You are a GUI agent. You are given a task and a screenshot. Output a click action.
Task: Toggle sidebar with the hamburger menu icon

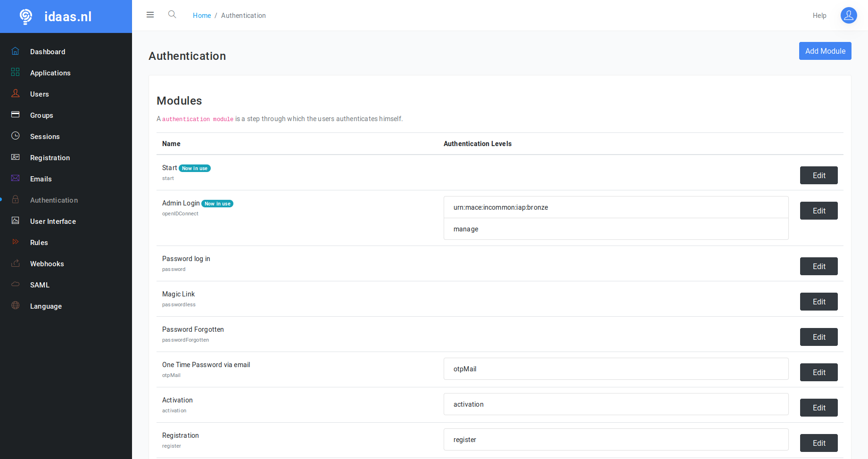pyautogui.click(x=150, y=15)
